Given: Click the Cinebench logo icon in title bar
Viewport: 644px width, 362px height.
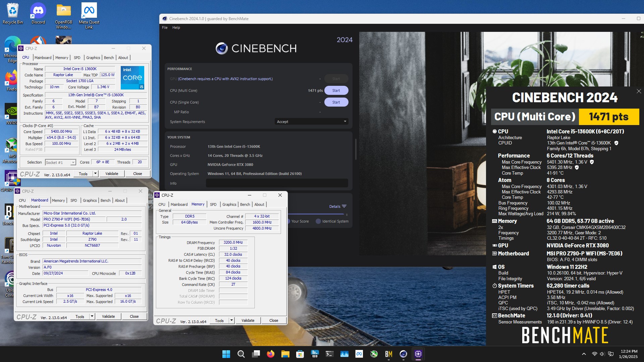Looking at the screenshot, I should click(x=165, y=19).
